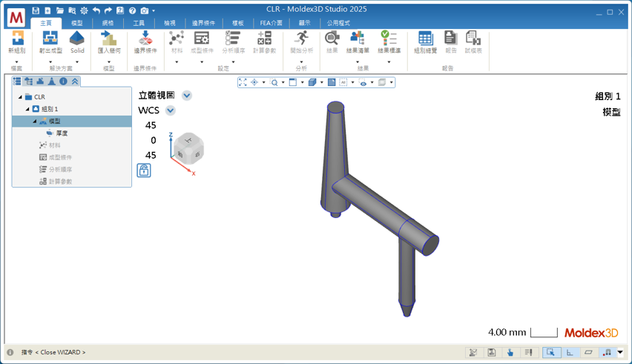The image size is (632, 364).
Task: Select the 厚度 item in model tree
Action: 62,133
